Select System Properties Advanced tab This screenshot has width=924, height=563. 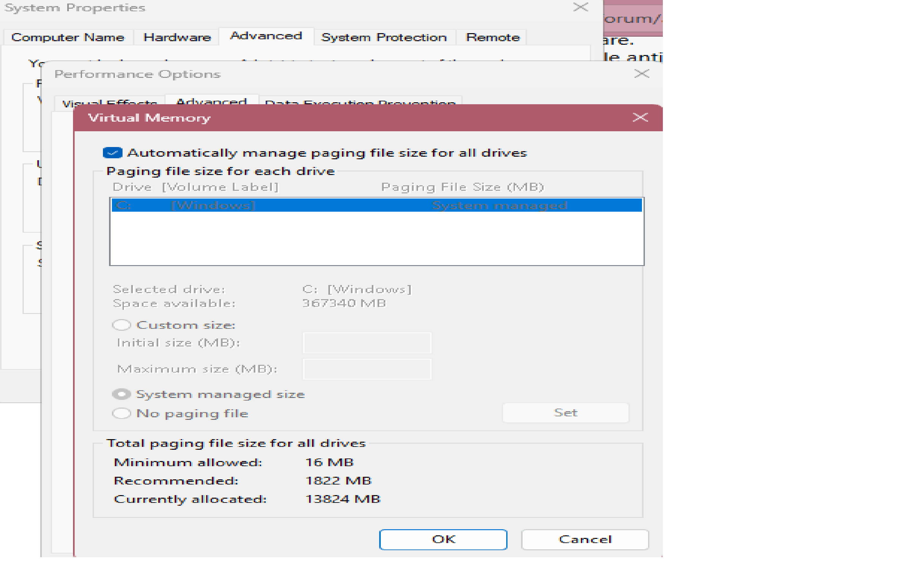pos(266,36)
